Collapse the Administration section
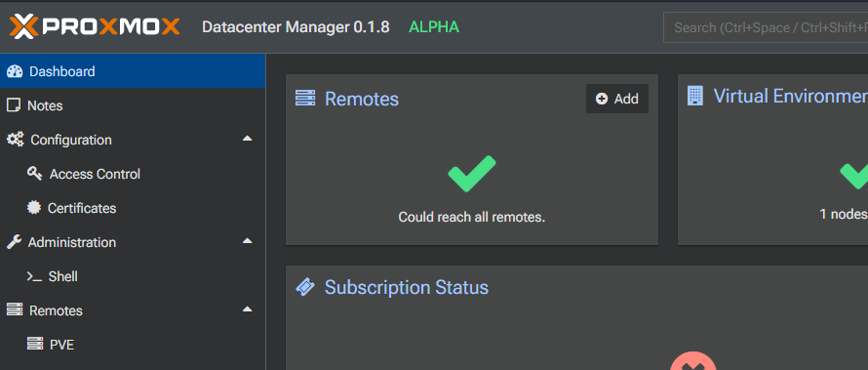 [x=248, y=241]
